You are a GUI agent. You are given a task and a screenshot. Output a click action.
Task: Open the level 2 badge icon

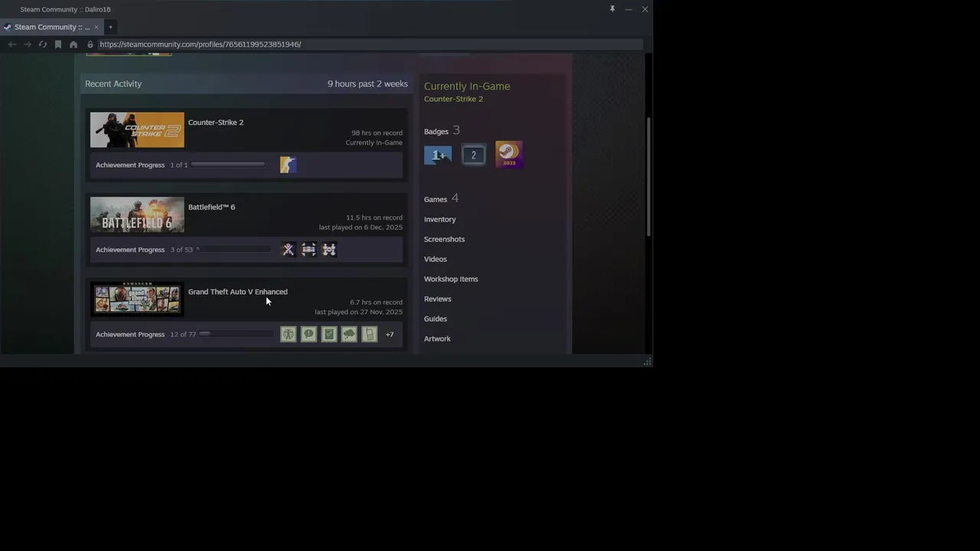tap(473, 155)
